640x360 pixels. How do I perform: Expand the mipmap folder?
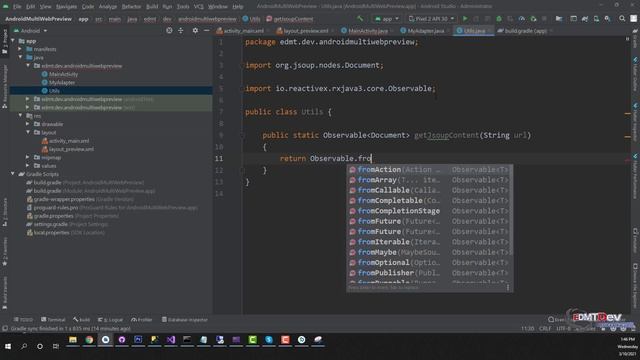click(27, 157)
